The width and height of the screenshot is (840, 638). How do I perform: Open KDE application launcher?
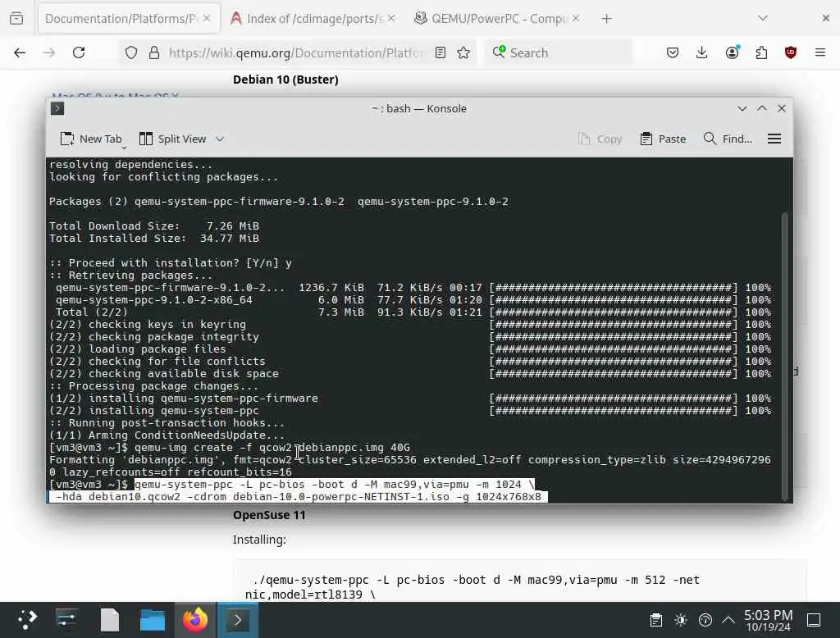tap(27, 620)
